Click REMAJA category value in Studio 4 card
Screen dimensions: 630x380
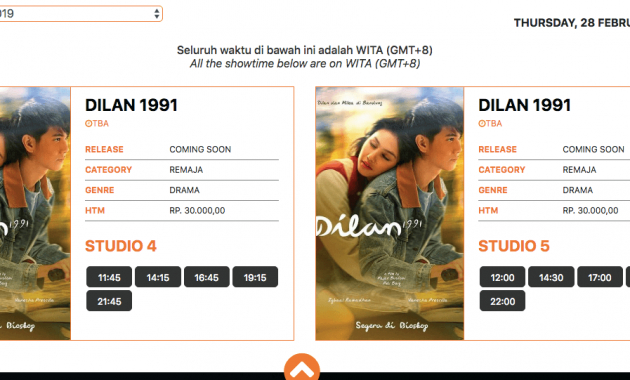(186, 170)
